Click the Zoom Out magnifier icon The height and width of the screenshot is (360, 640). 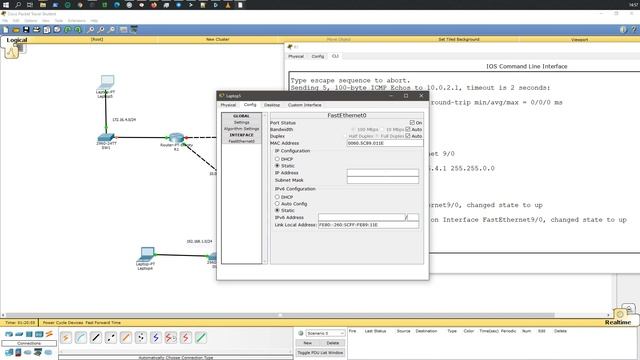pyautogui.click(x=111, y=29)
